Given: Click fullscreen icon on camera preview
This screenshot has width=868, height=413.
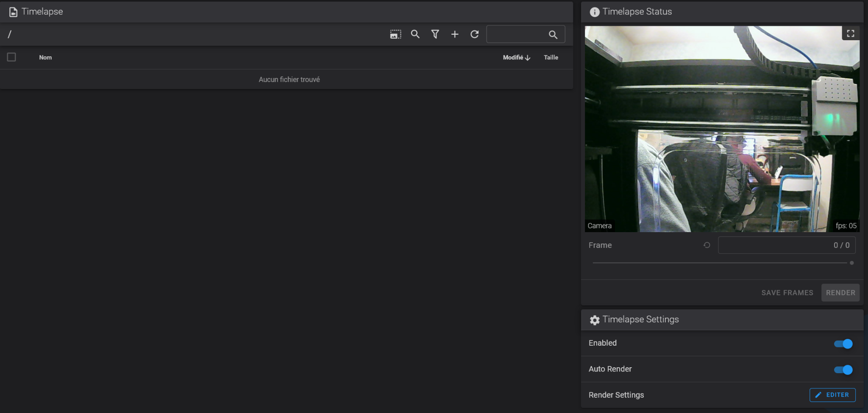Looking at the screenshot, I should [x=851, y=33].
